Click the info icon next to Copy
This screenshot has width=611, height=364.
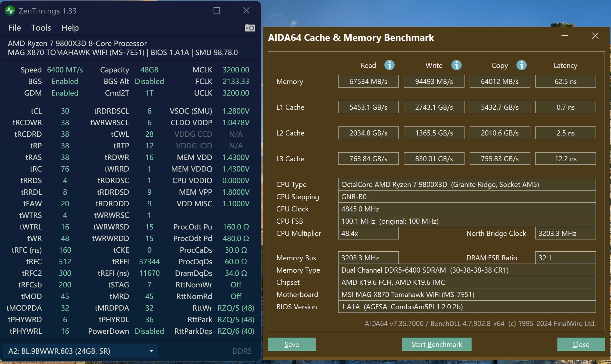[522, 65]
